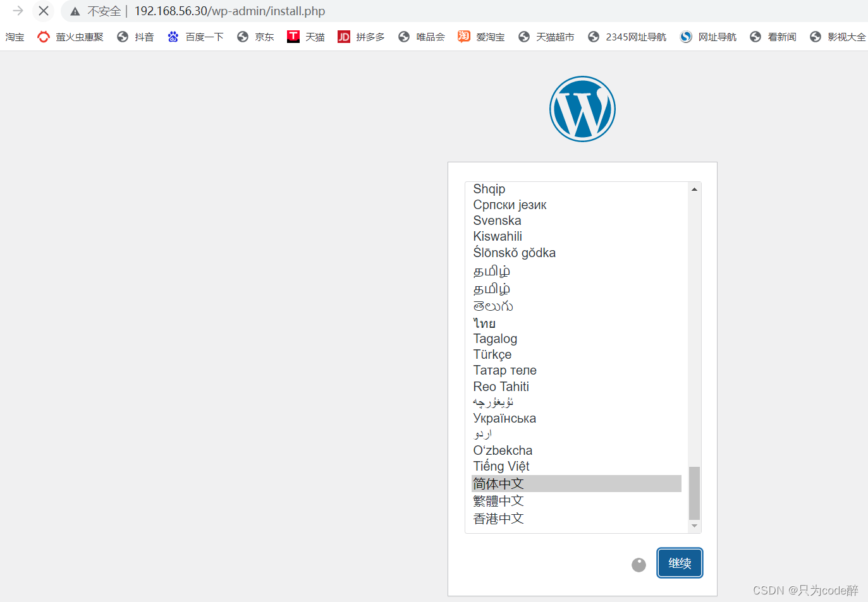Image resolution: width=868 pixels, height=602 pixels.
Task: Open the 看新闻 bookmark
Action: (x=773, y=37)
